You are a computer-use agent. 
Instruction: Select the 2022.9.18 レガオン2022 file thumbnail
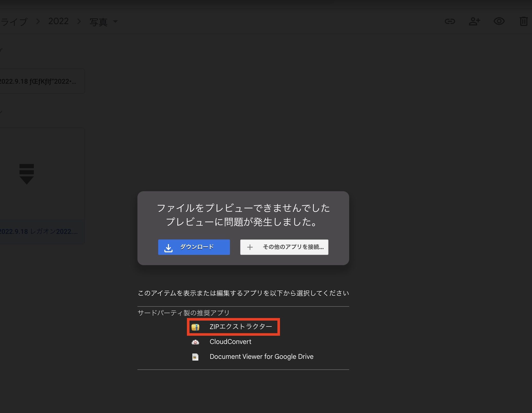[x=42, y=174]
